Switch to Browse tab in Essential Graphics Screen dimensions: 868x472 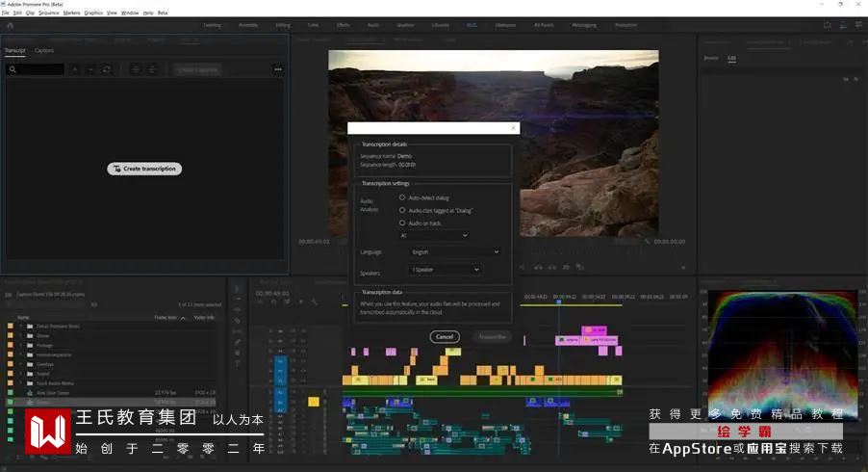click(711, 58)
